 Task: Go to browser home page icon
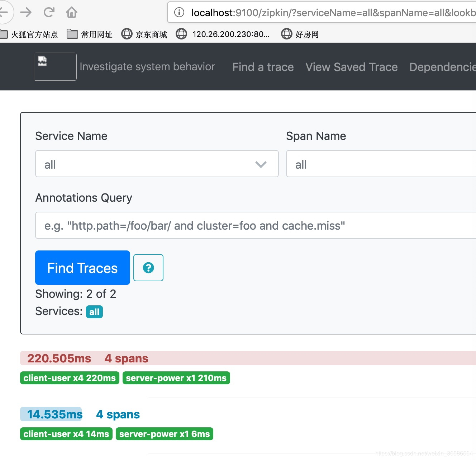(x=72, y=13)
